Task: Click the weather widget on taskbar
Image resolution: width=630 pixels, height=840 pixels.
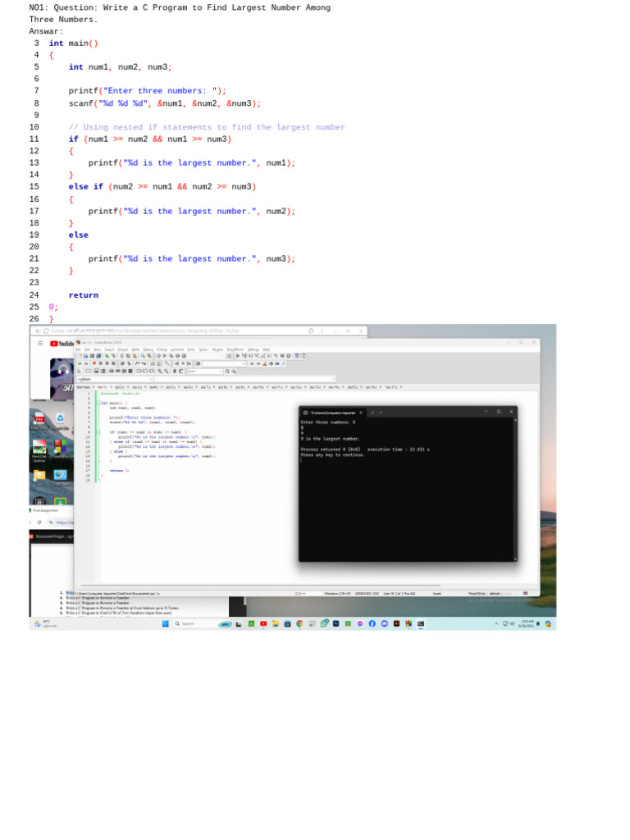Action: click(x=43, y=623)
